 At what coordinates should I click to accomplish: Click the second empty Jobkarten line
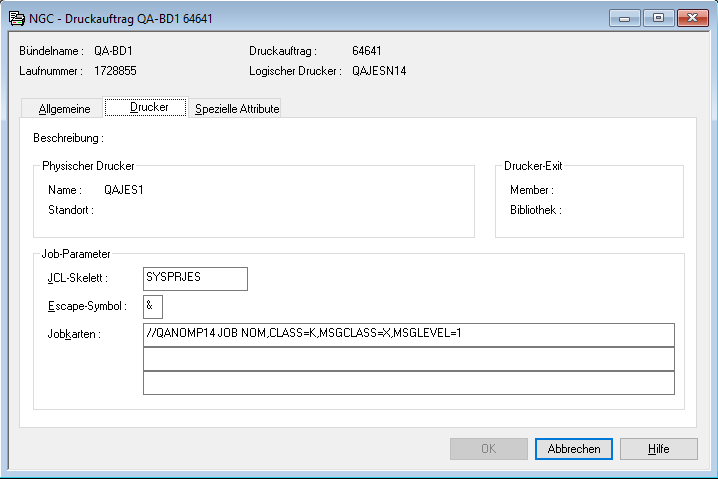[x=408, y=359]
